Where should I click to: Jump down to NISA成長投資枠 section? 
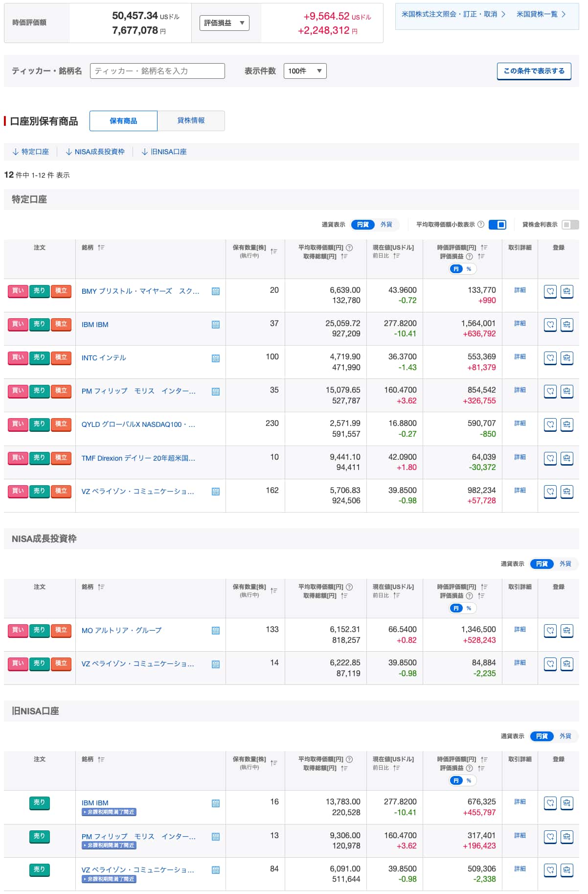95,152
